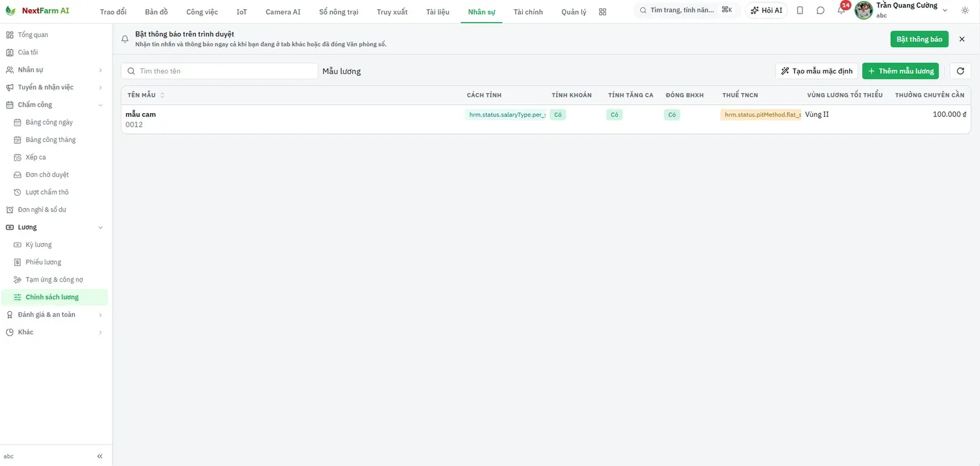Switch to the Trao đổi tab

click(113, 12)
